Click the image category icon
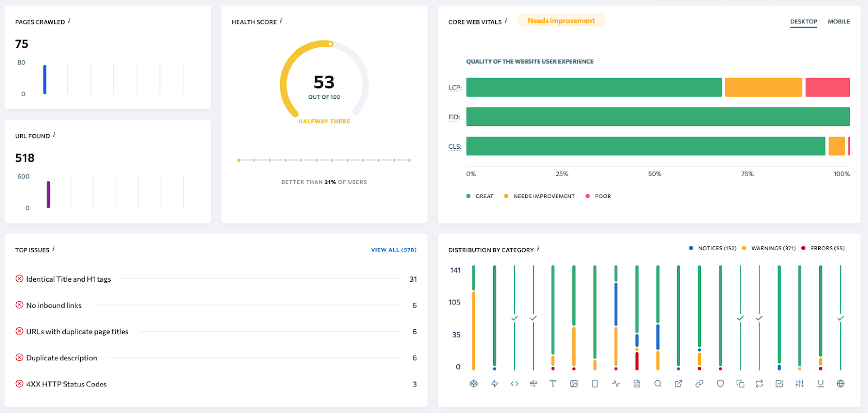Viewport: 868px width, 413px height. [574, 384]
